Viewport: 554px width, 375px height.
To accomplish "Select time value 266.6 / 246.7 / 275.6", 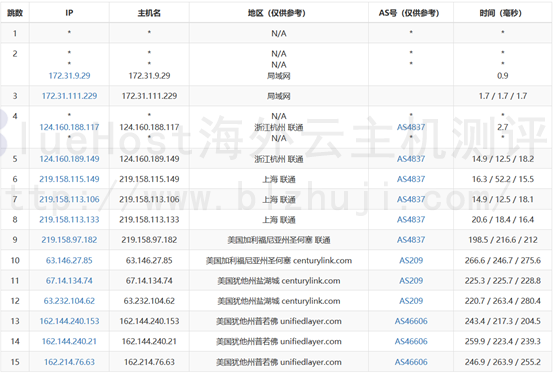I will pyautogui.click(x=502, y=260).
